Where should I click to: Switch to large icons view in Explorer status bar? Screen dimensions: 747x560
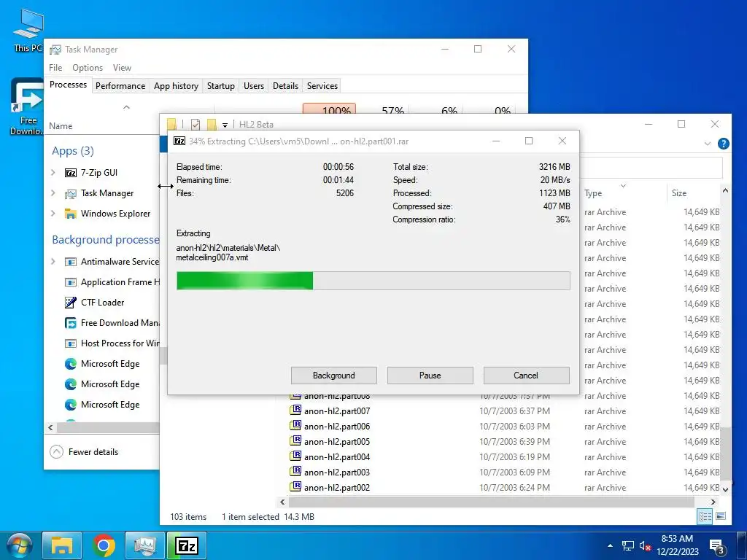(721, 516)
